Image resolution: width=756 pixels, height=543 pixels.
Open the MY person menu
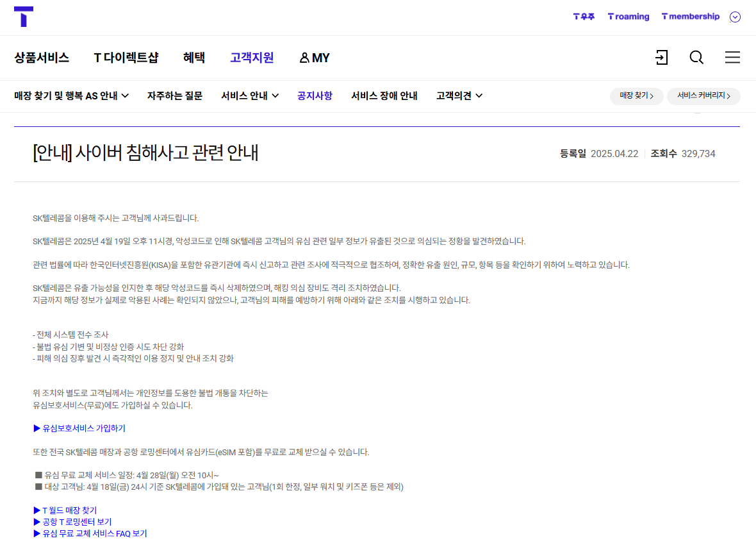[x=315, y=58]
